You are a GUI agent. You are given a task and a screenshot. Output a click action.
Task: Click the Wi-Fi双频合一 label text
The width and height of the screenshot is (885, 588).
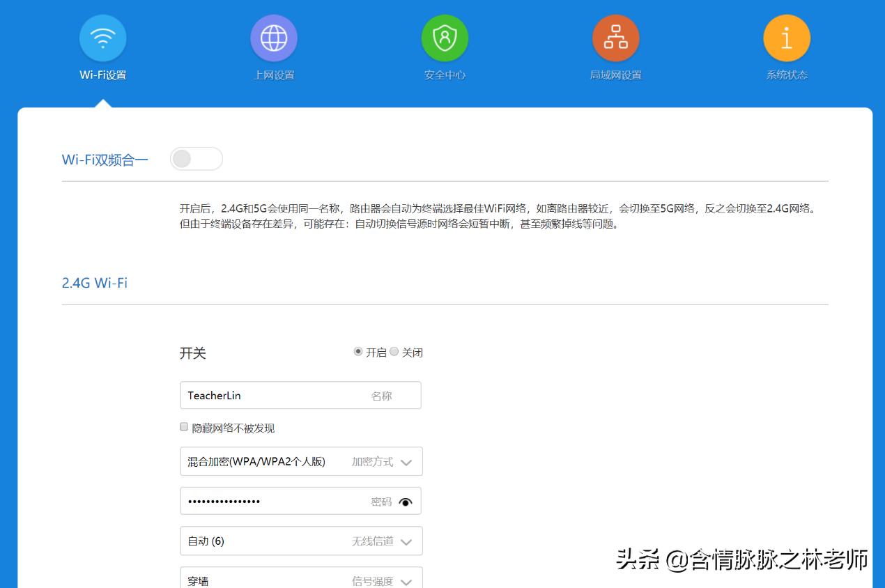click(105, 159)
